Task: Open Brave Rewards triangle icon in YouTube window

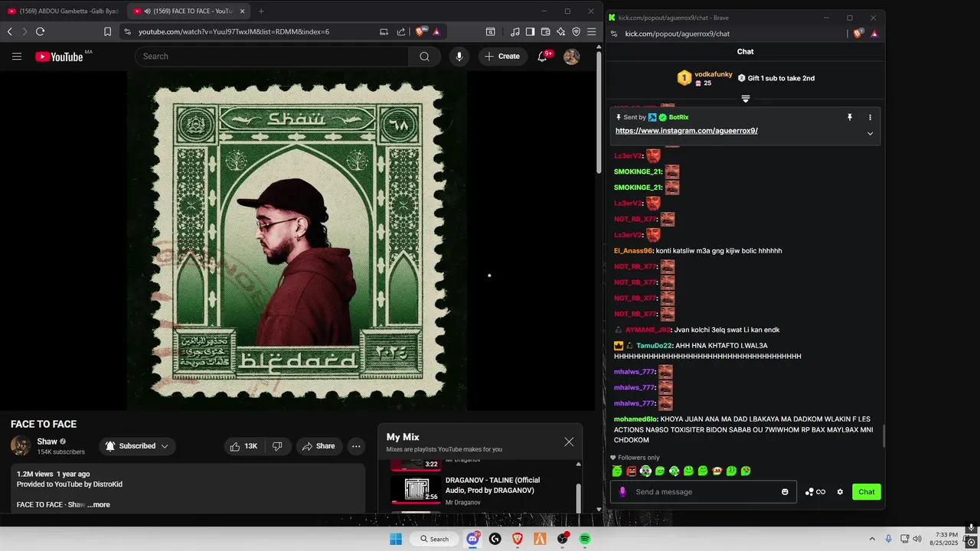Action: pos(436,32)
